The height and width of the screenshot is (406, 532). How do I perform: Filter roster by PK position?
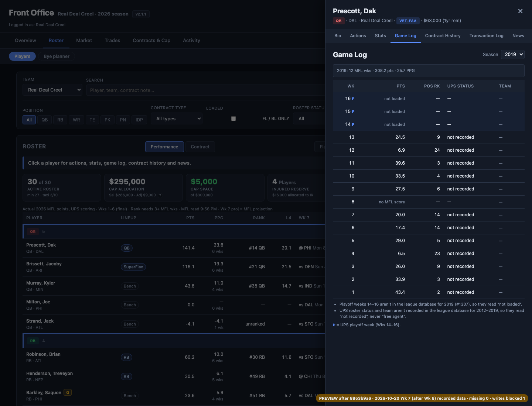coord(108,120)
